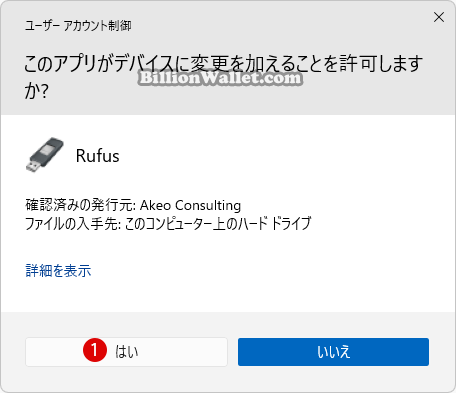Click the ファイルの入手先 label
The width and height of the screenshot is (456, 393).
[73, 223]
